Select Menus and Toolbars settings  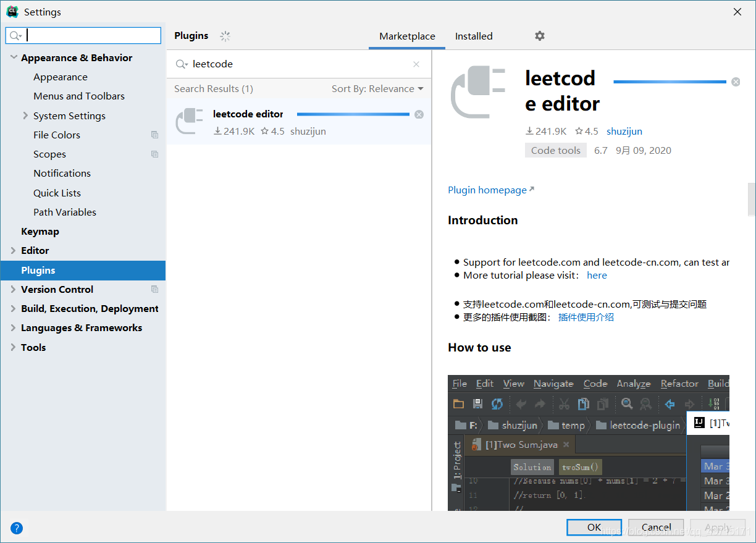[x=79, y=96]
